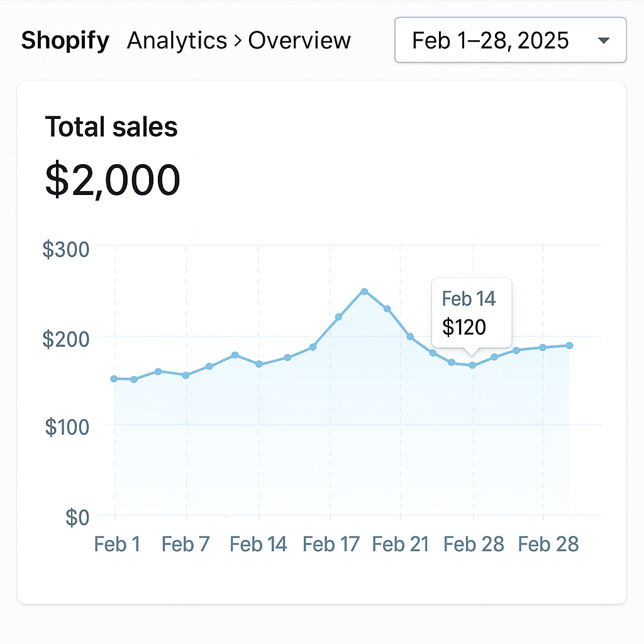Click the Feb 17 x-axis label

pos(331,544)
